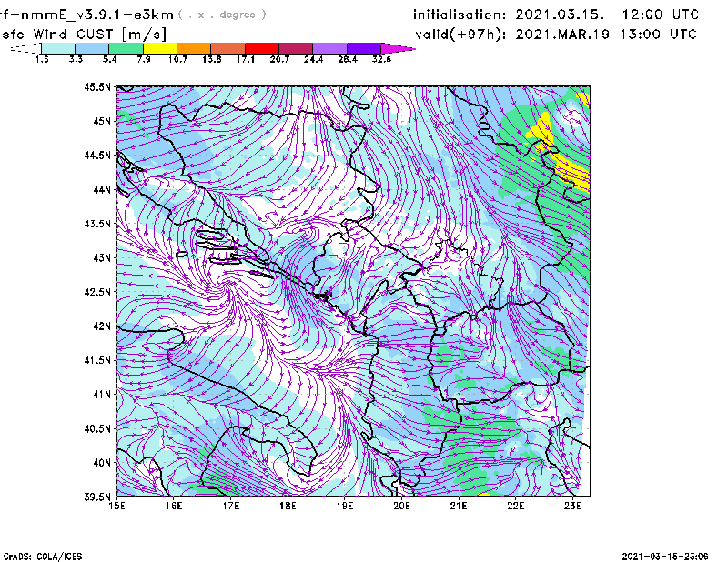Click the '16E' longitude label
Screen dimensions: 728x562
174,506
